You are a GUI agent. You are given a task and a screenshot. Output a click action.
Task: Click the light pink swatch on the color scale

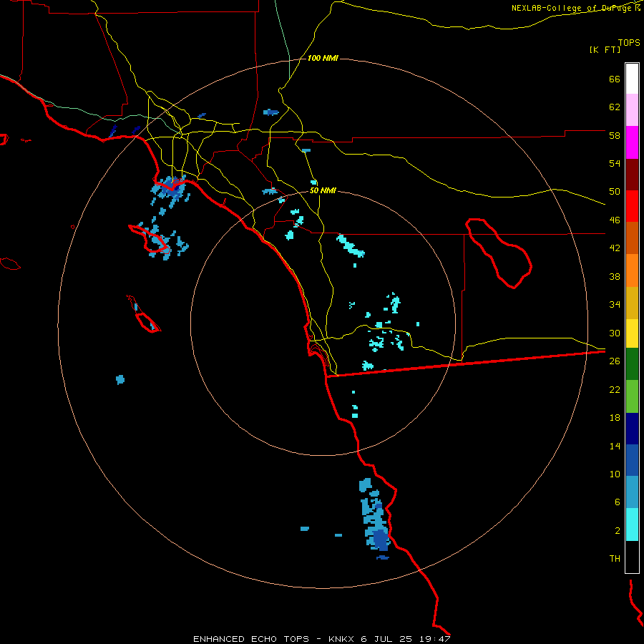(632, 109)
